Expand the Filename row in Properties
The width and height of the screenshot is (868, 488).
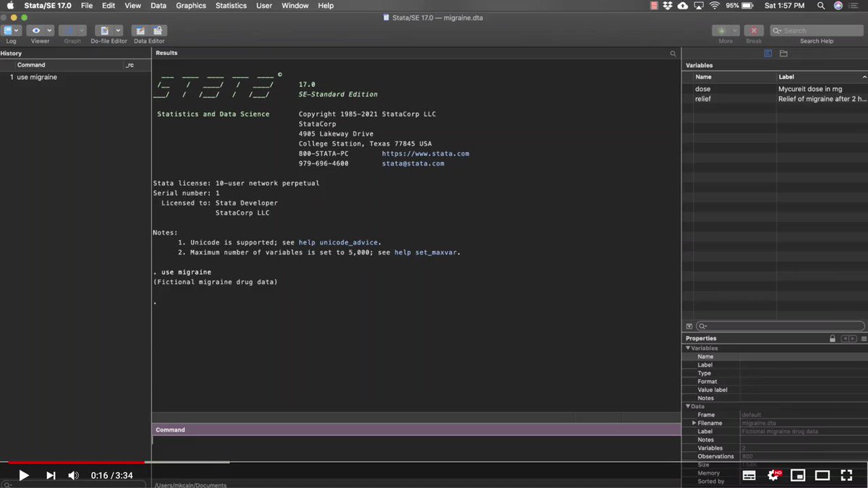click(x=694, y=423)
